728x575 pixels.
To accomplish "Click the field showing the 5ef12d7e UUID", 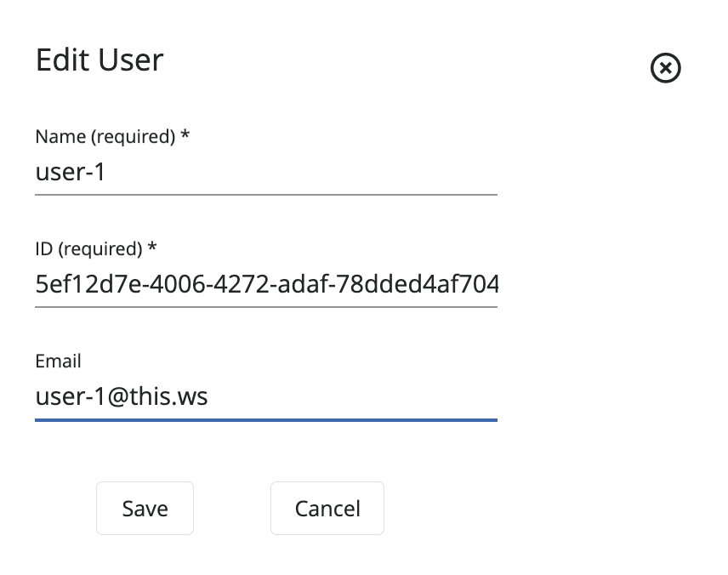I will [x=265, y=285].
